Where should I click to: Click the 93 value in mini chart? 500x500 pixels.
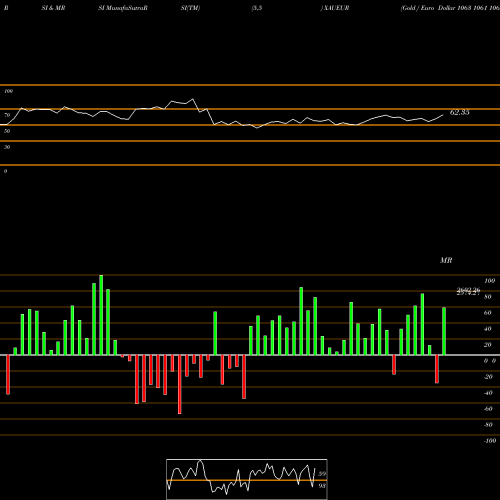point(322,486)
